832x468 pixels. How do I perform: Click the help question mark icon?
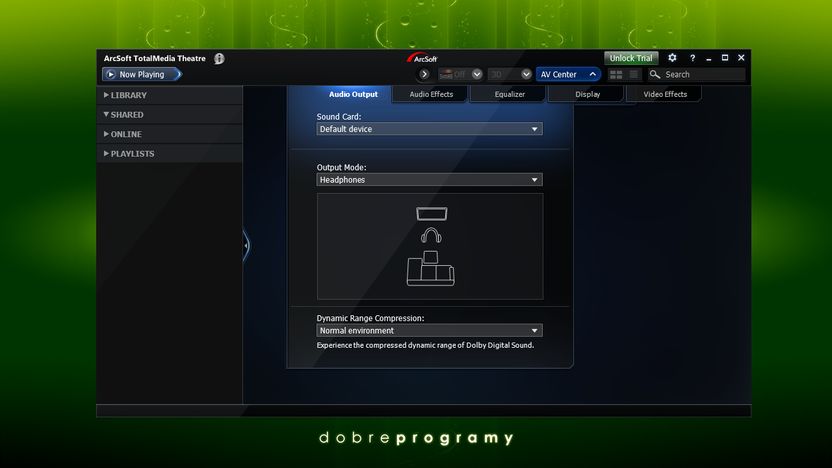[692, 58]
